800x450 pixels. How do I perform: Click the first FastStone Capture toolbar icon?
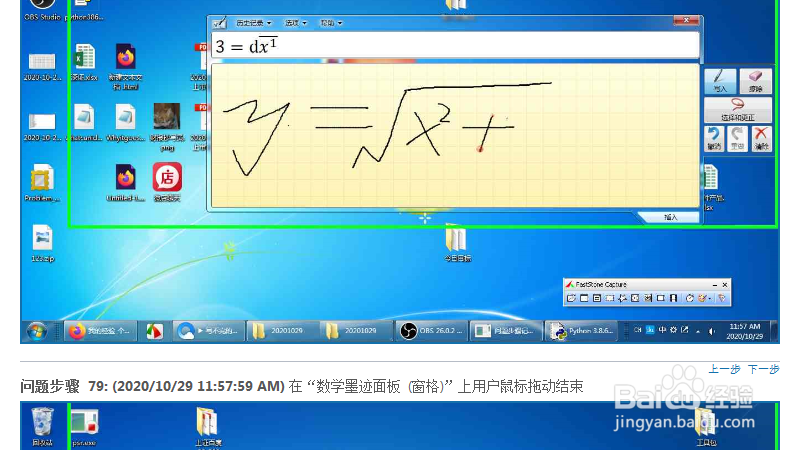click(571, 298)
